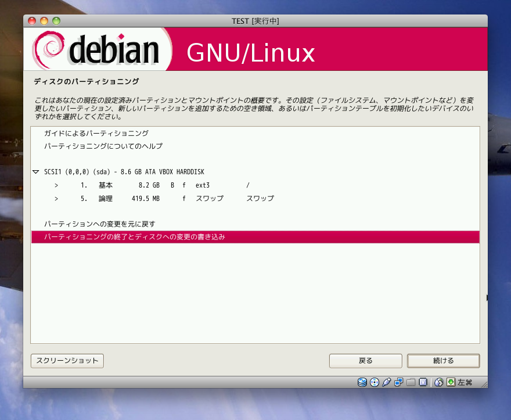The height and width of the screenshot is (420, 511).
Task: Click the network adapters status icon
Action: coord(398,382)
